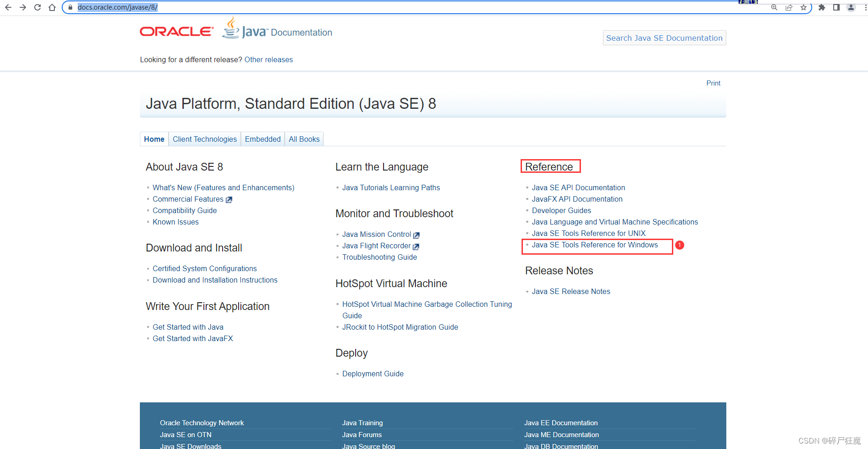Bookmark this page with star icon
The width and height of the screenshot is (868, 449).
804,7
